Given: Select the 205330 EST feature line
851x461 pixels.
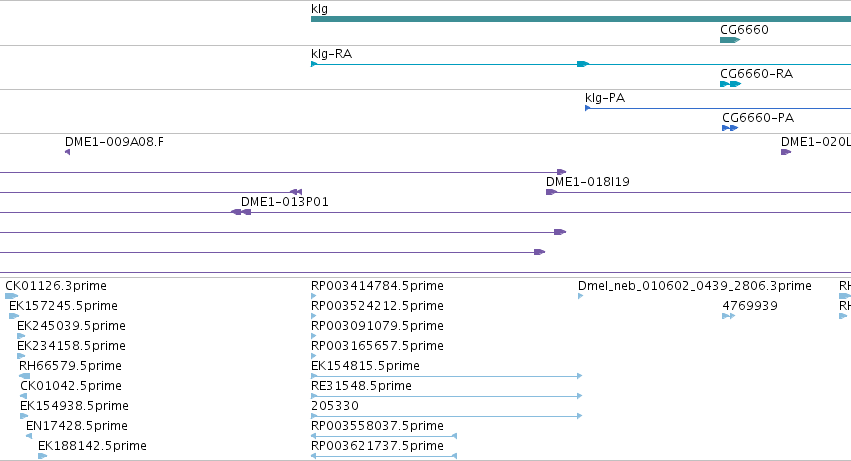Looking at the screenshot, I should pos(447,416).
